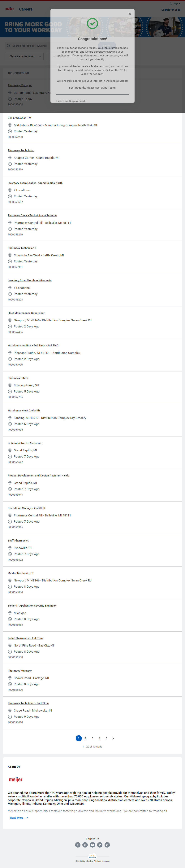Click the Workday logo in footer
Image resolution: width=185 pixels, height=868 pixels.
(92, 857)
